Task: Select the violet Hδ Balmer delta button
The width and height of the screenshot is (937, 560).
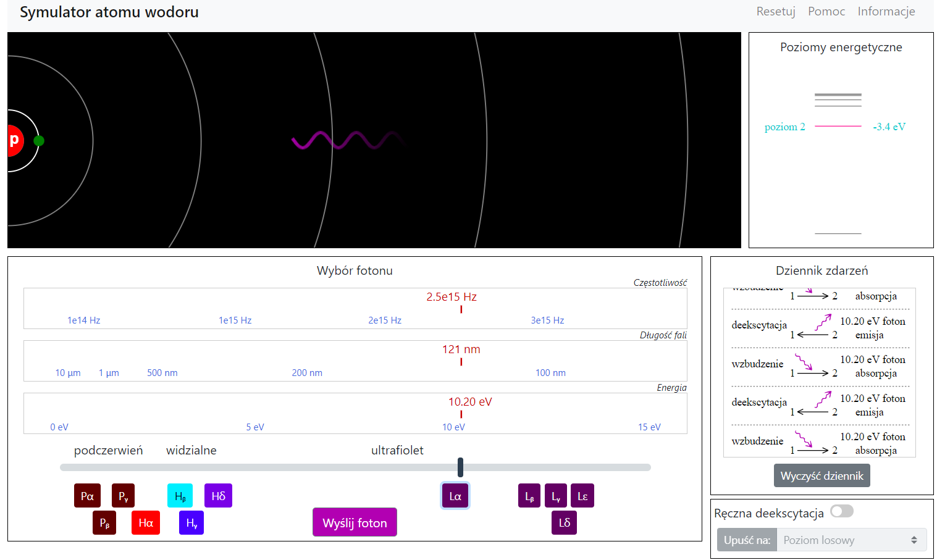Action: [218, 496]
